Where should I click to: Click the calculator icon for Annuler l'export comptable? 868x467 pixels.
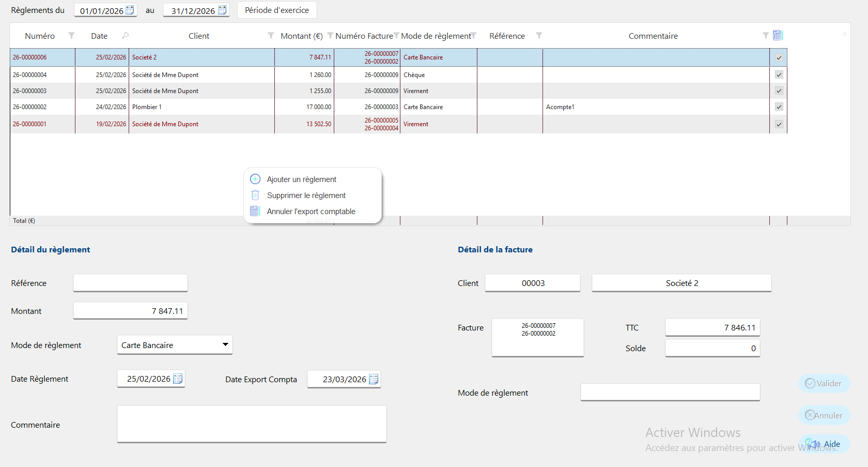tap(255, 211)
